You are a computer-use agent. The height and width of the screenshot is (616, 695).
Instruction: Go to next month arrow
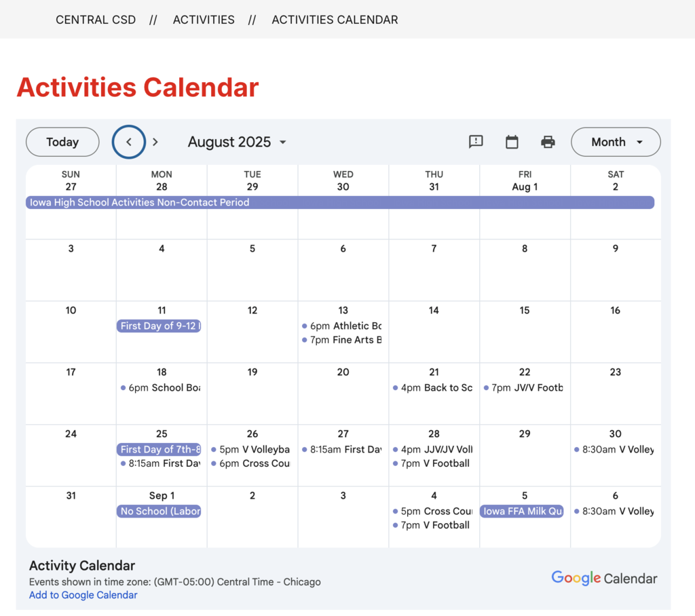click(x=155, y=142)
